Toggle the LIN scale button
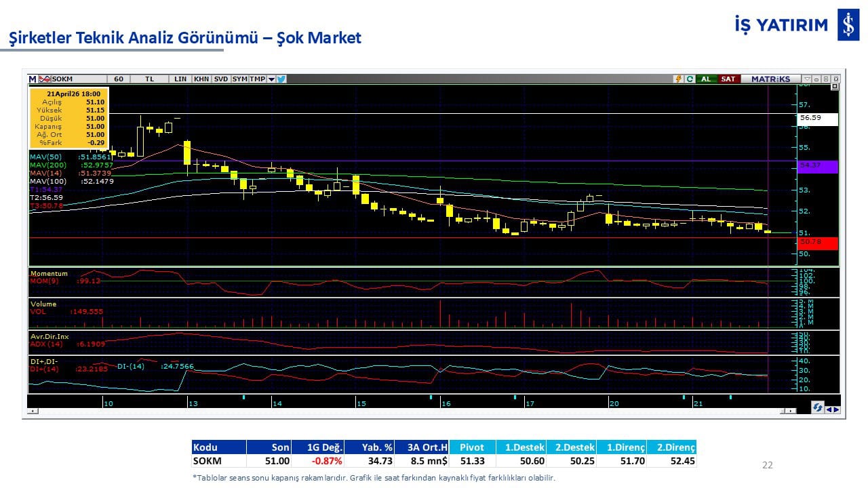Screen dimensions: 868x488 coord(180,79)
